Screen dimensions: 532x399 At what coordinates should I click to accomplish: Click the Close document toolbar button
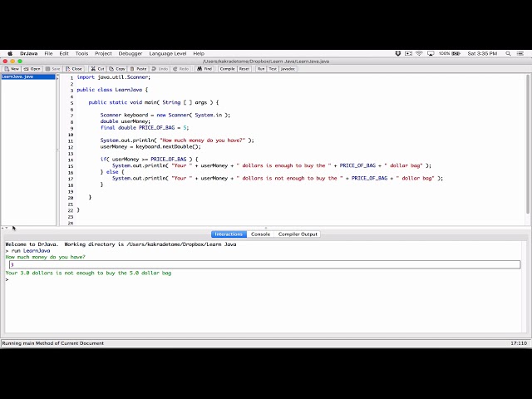pos(74,69)
